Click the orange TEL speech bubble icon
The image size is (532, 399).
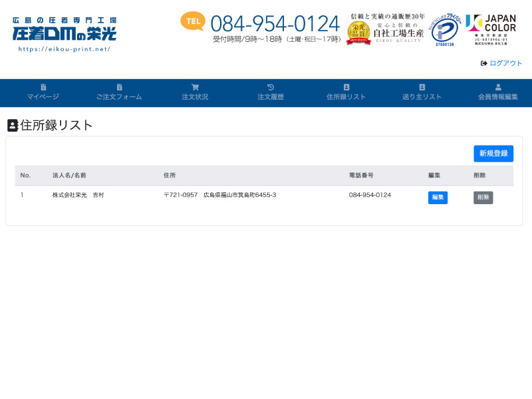(x=192, y=21)
